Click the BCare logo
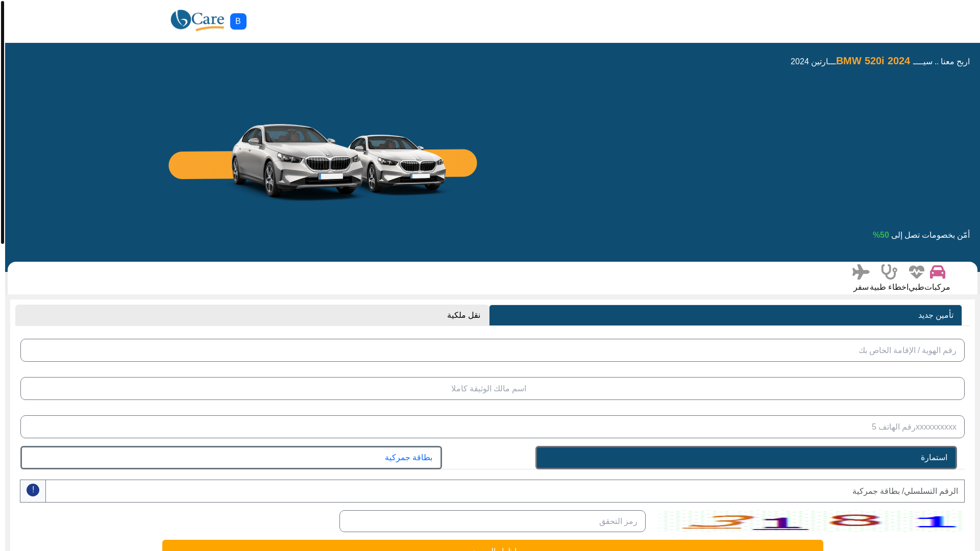980x551 pixels. (198, 21)
